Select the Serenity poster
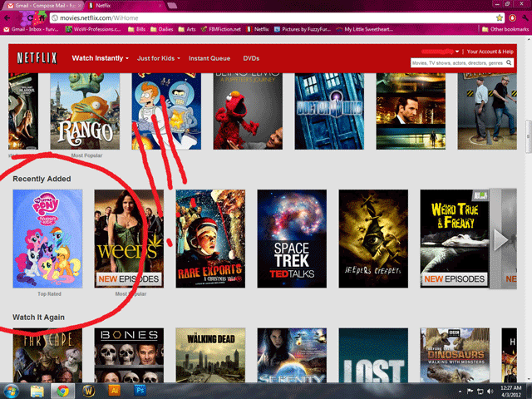Screen dimensions: 532x399 pos(292,355)
